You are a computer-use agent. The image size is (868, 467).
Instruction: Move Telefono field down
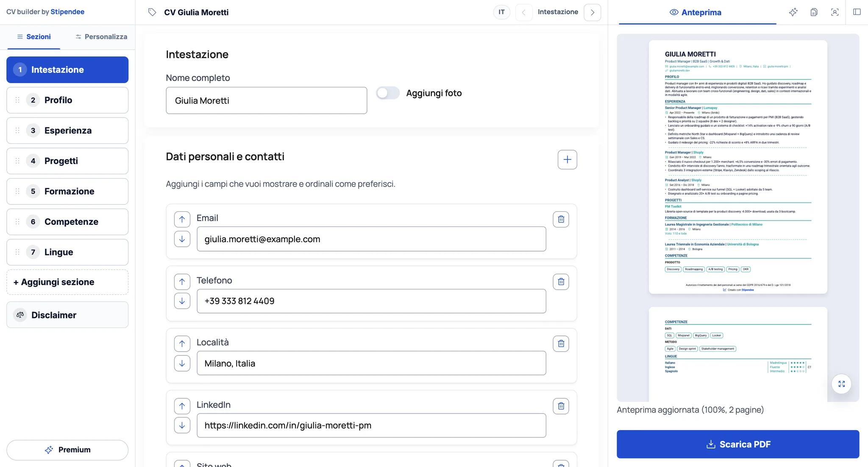tap(182, 301)
